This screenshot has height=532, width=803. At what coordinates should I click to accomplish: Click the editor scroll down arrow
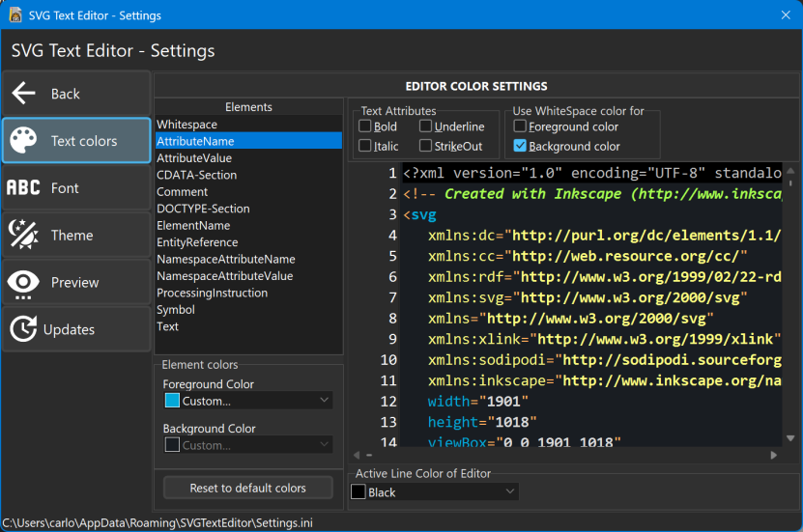click(790, 438)
